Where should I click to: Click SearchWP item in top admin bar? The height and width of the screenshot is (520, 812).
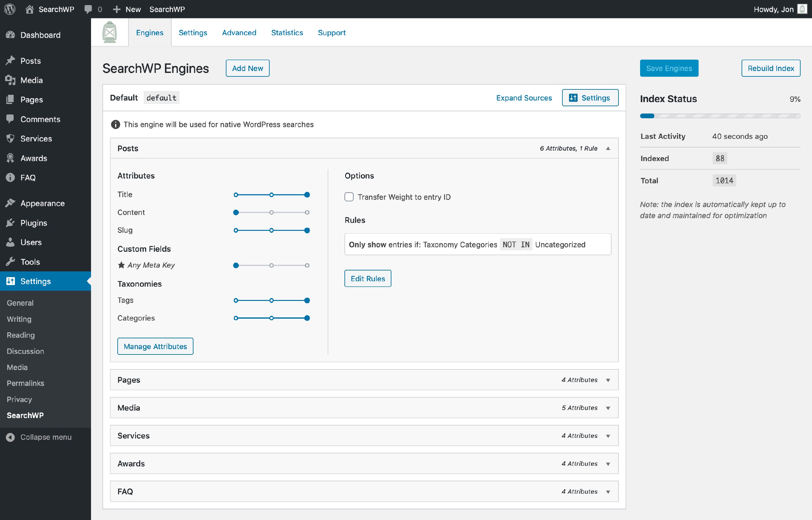[x=167, y=9]
